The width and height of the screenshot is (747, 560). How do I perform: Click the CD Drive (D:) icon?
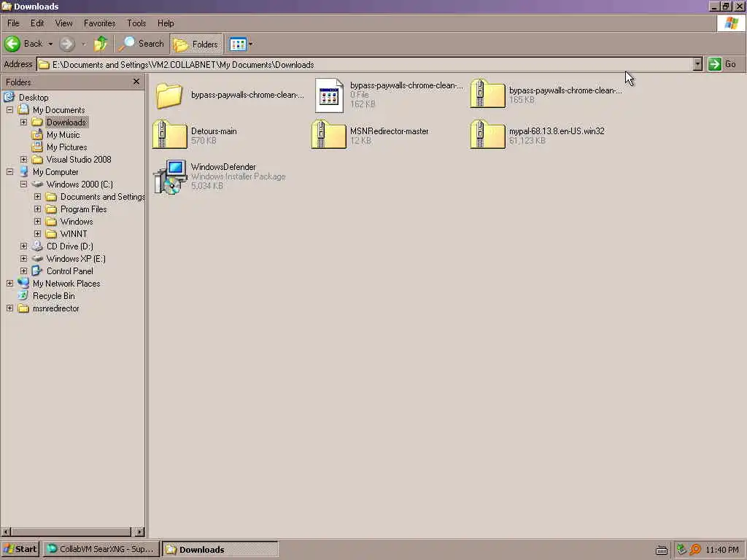tap(37, 246)
